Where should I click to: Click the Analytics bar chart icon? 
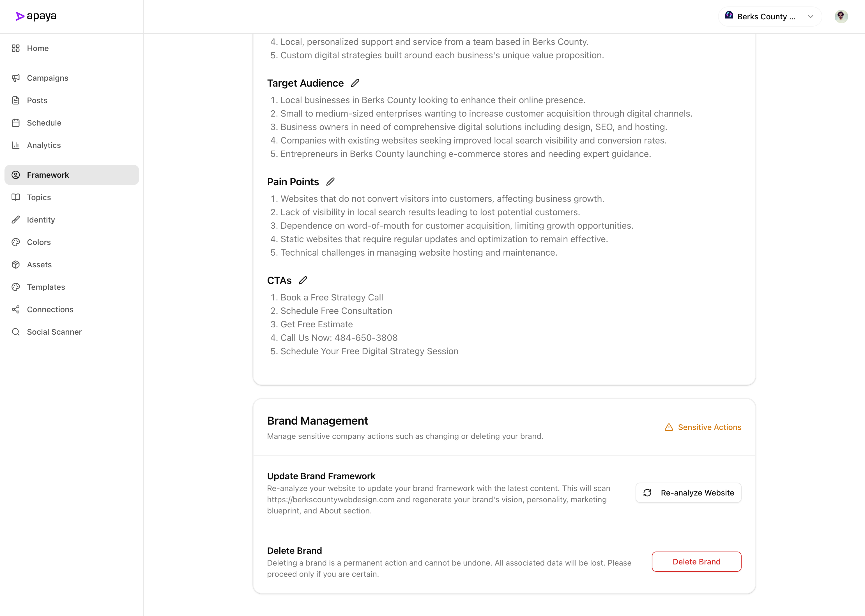[x=15, y=145]
